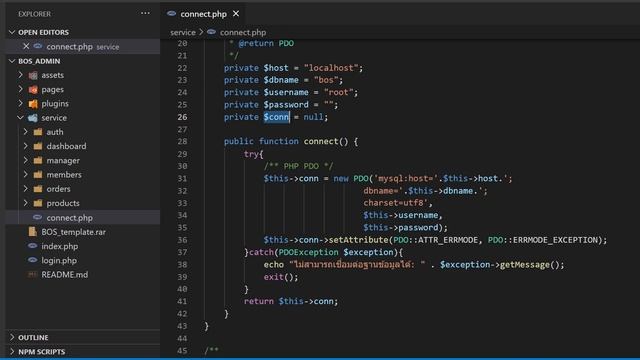Click the highlighted $conn variable

click(276, 117)
